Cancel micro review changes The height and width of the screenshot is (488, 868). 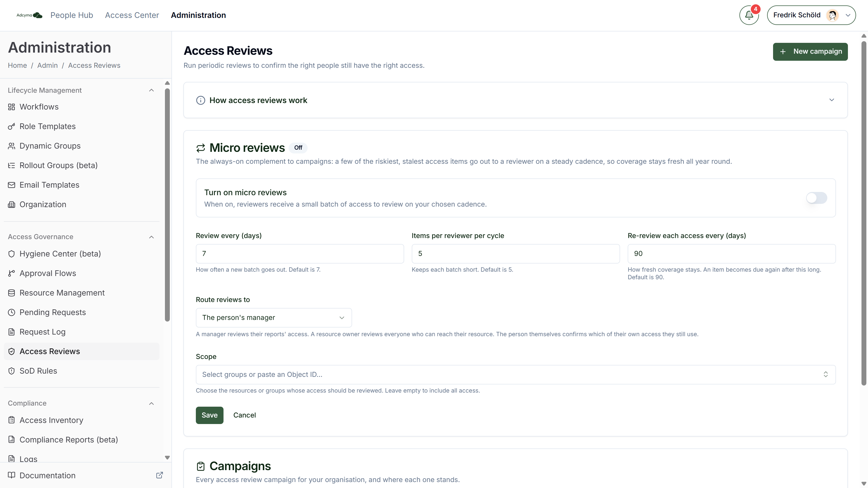[x=245, y=415]
